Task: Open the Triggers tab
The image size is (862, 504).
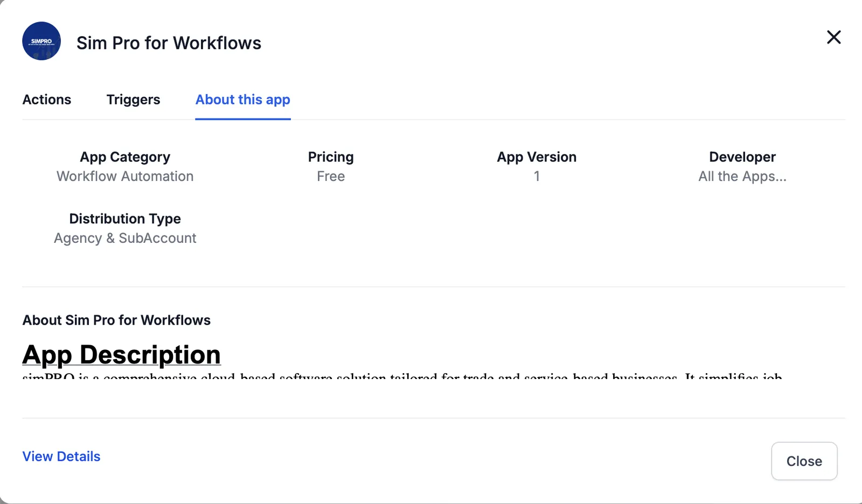Action: click(133, 100)
